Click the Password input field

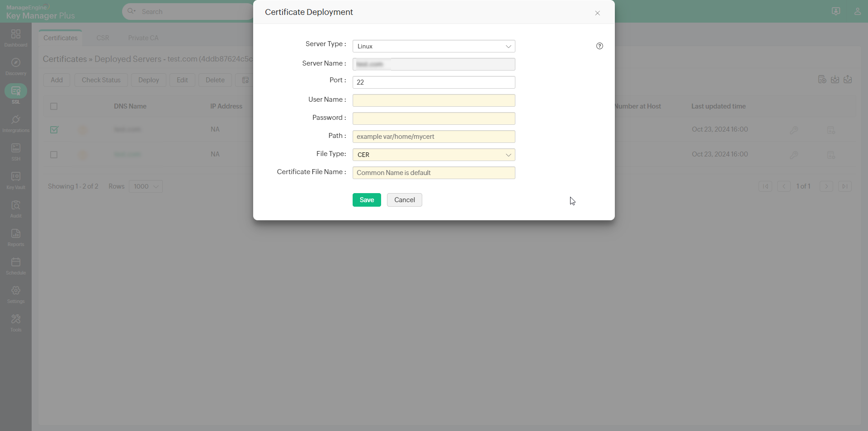point(434,118)
